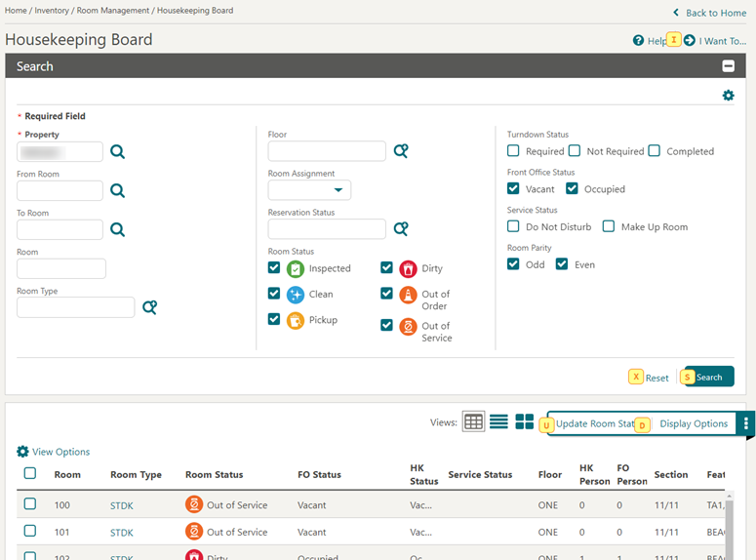
Task: Click the Out of Service filter icon
Action: 408,327
